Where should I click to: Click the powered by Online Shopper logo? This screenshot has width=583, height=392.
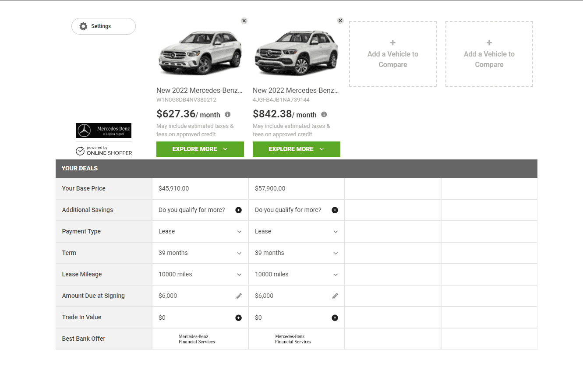tap(104, 151)
